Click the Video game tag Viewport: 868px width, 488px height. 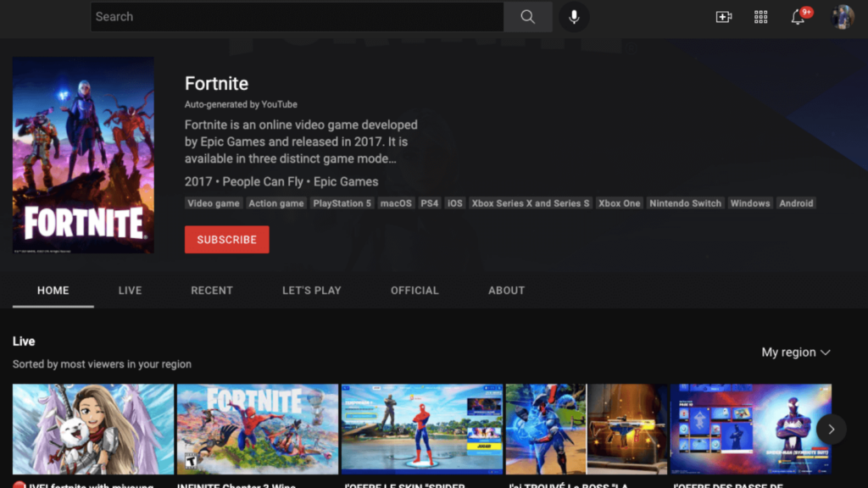[213, 203]
